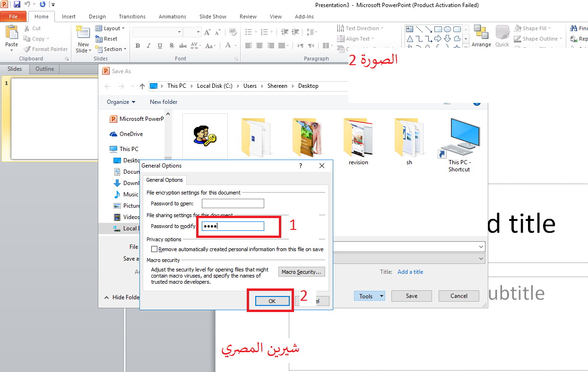
Task: Align text right in Paragraph group
Action: click(x=271, y=46)
